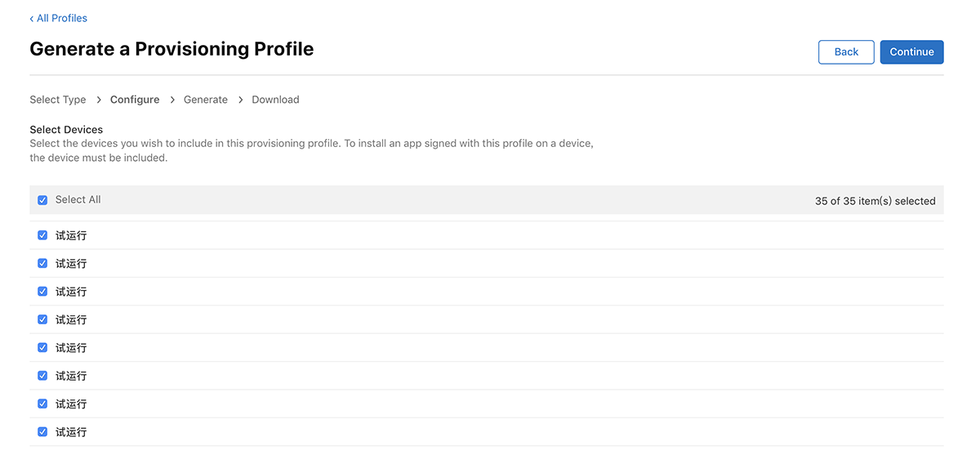Uncheck the last visible 试运行 checkbox
Screen dimensions: 980x455
pyautogui.click(x=42, y=431)
